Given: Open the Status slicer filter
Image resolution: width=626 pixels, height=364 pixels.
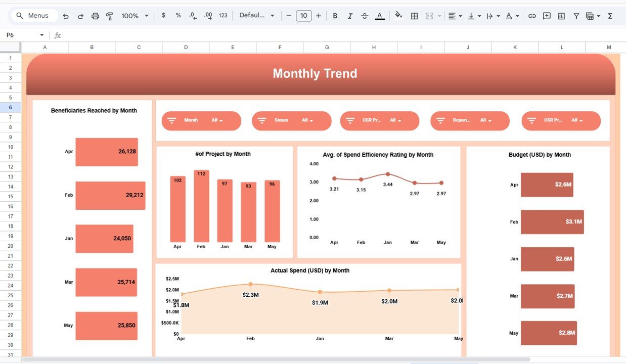Looking at the screenshot, I should click(x=307, y=120).
